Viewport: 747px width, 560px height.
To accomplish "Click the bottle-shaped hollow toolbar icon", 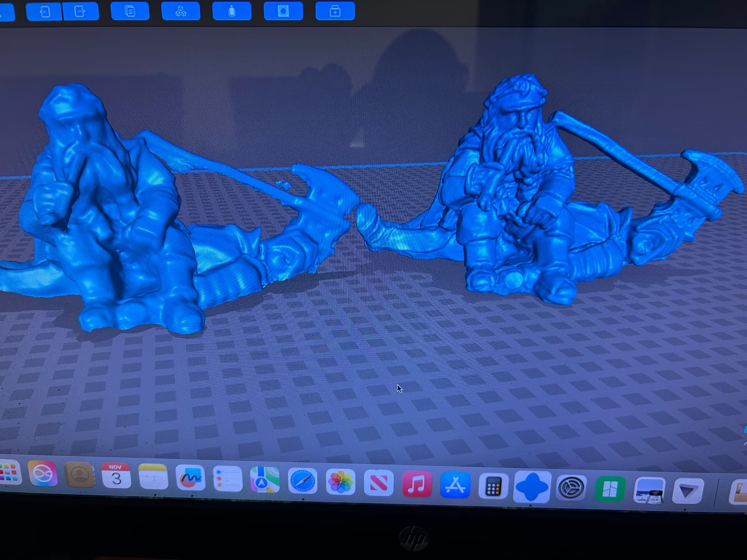I will tap(232, 11).
